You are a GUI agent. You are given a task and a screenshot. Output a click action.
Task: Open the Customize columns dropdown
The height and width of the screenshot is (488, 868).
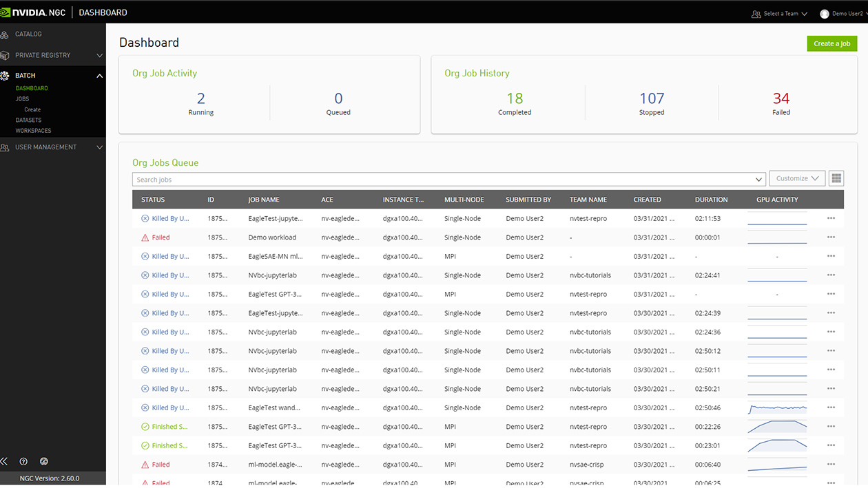[797, 178]
